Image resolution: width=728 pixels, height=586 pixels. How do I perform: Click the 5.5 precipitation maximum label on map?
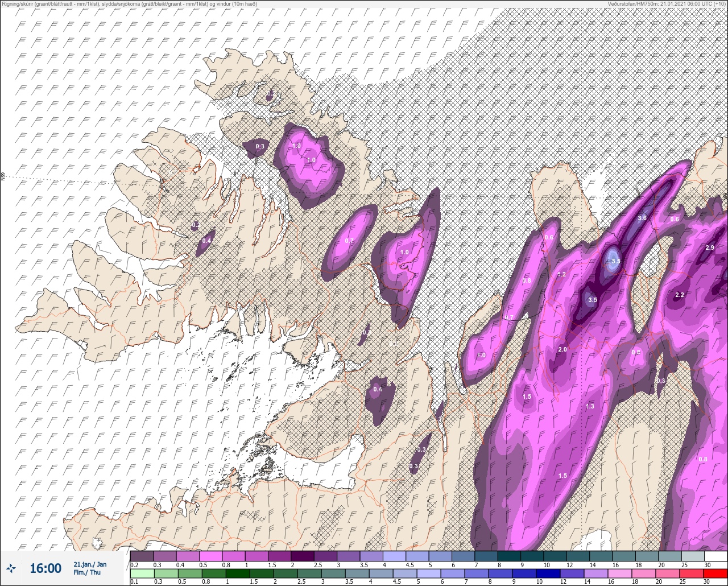[615, 261]
